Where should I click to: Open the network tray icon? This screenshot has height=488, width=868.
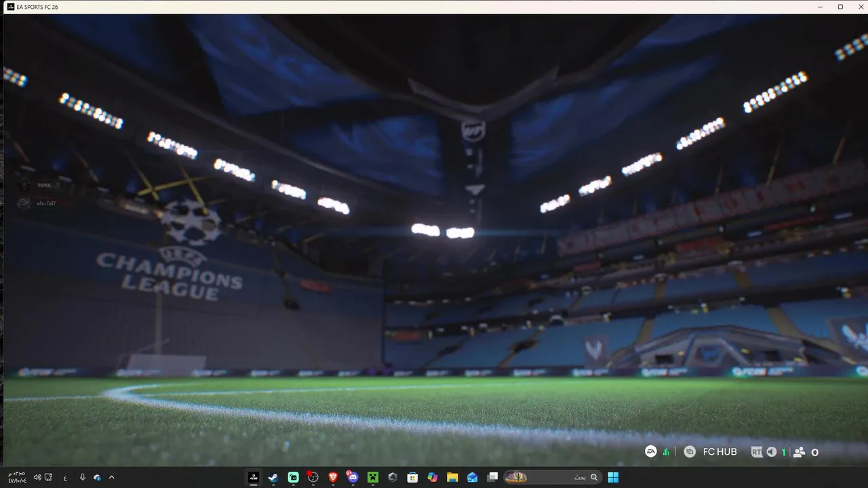click(49, 477)
